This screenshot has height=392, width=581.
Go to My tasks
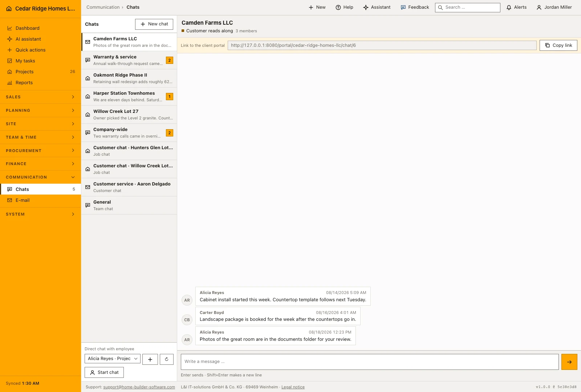click(40, 61)
